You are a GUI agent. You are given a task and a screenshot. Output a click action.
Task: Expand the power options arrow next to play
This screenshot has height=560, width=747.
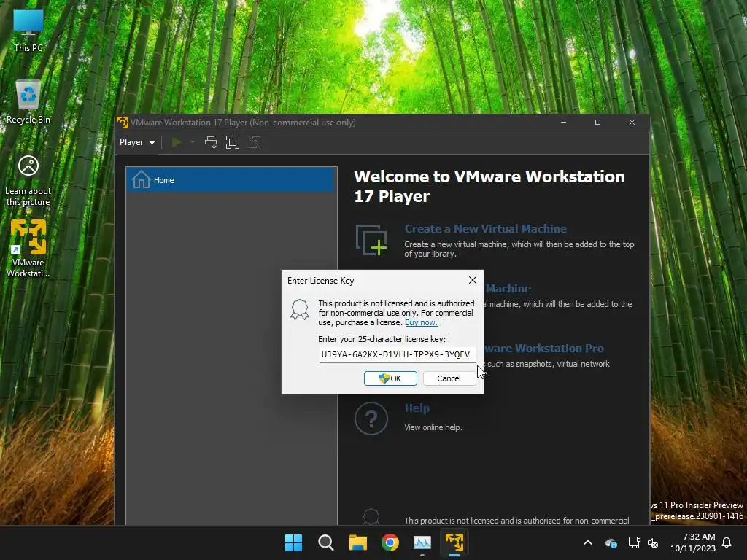(x=193, y=142)
